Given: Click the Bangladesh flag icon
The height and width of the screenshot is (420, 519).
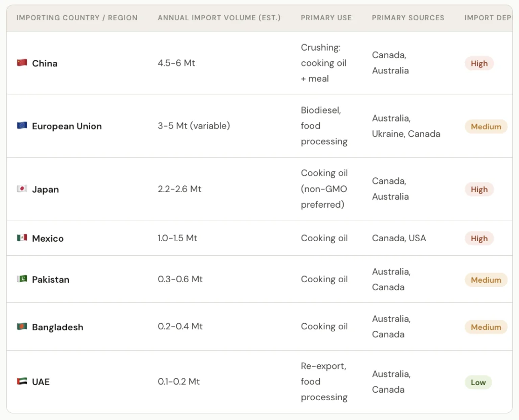Looking at the screenshot, I should 22,326.
